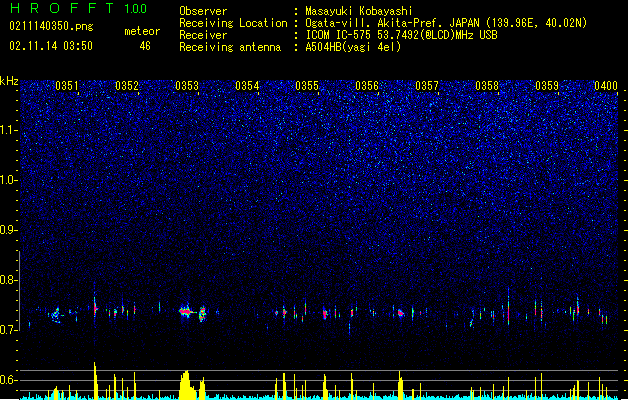Click the date stamp 02.11.14 03:50

pyautogui.click(x=51, y=46)
